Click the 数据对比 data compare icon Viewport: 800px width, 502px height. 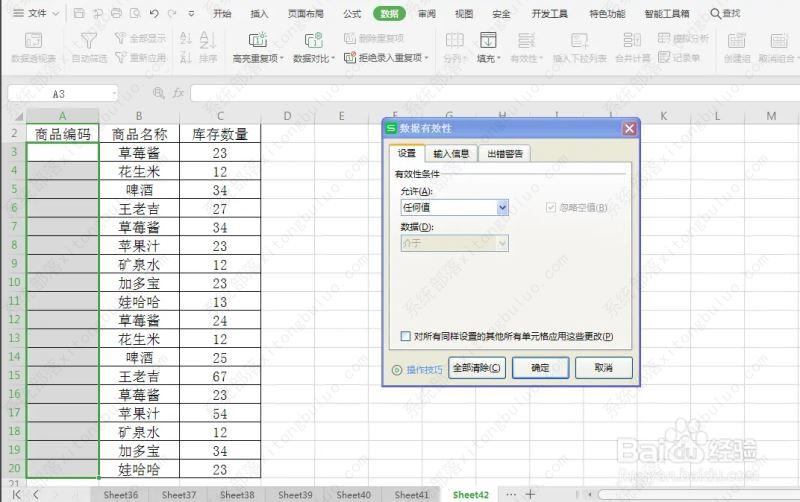[313, 40]
